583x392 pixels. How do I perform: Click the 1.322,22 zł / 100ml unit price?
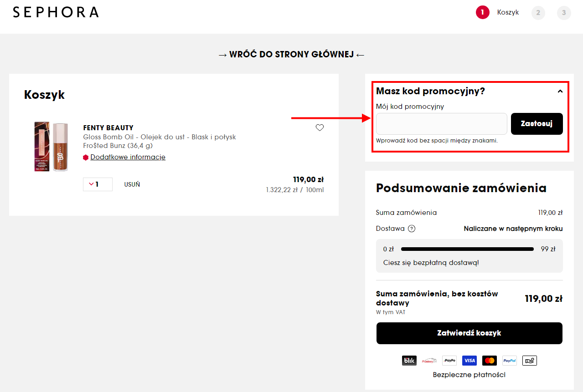tap(295, 190)
